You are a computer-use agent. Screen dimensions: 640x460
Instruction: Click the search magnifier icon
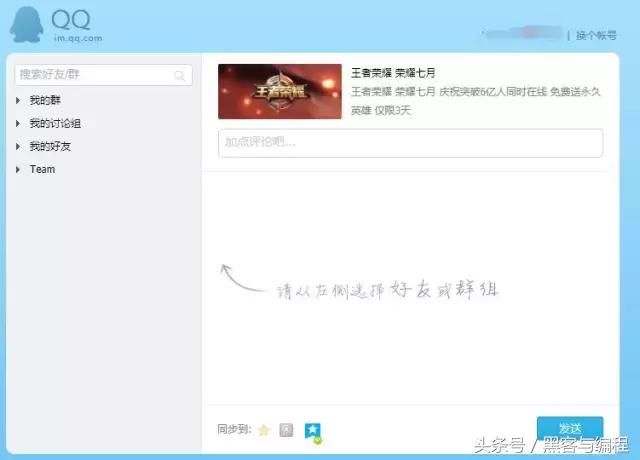pos(179,76)
